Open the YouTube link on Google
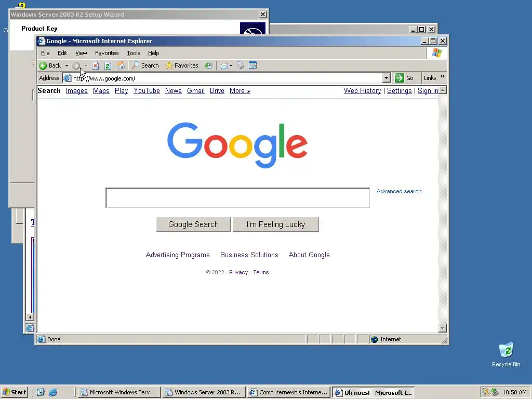The height and width of the screenshot is (399, 532). (147, 91)
